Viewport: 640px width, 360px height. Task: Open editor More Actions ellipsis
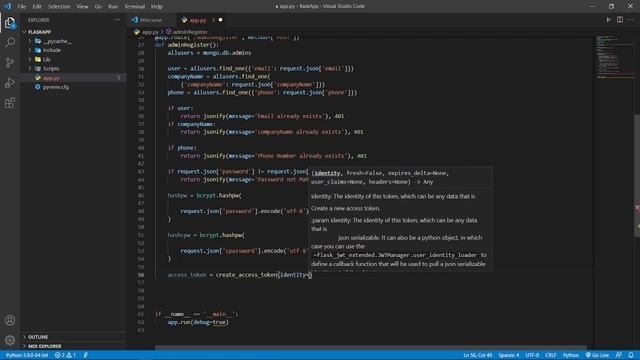631,20
